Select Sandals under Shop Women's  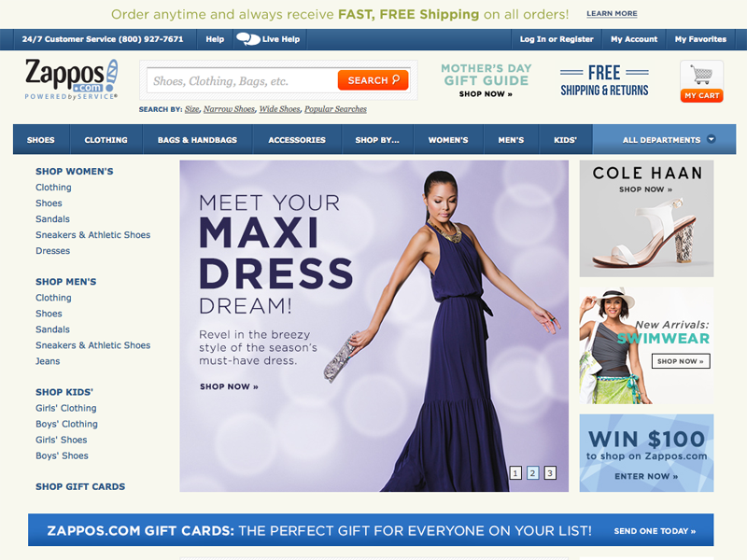(52, 219)
